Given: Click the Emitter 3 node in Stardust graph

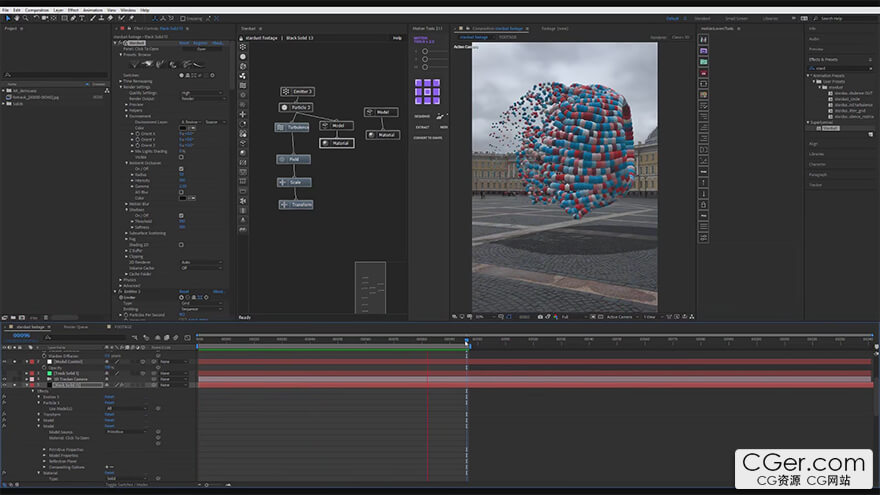Looking at the screenshot, I should point(297,91).
